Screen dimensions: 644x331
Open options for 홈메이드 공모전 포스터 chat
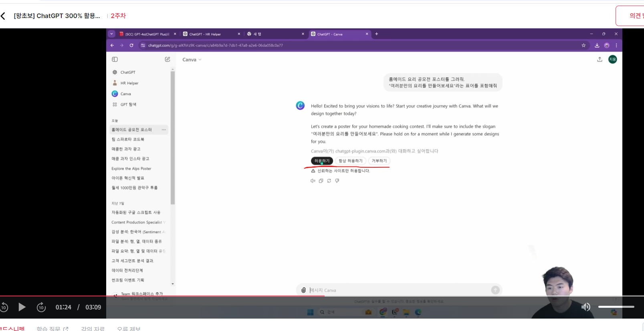164,130
